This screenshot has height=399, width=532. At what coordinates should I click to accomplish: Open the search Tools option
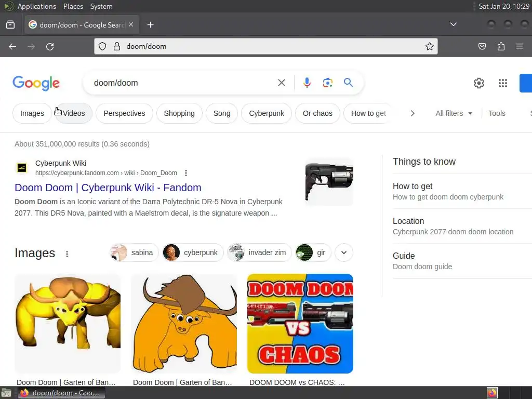pos(497,113)
